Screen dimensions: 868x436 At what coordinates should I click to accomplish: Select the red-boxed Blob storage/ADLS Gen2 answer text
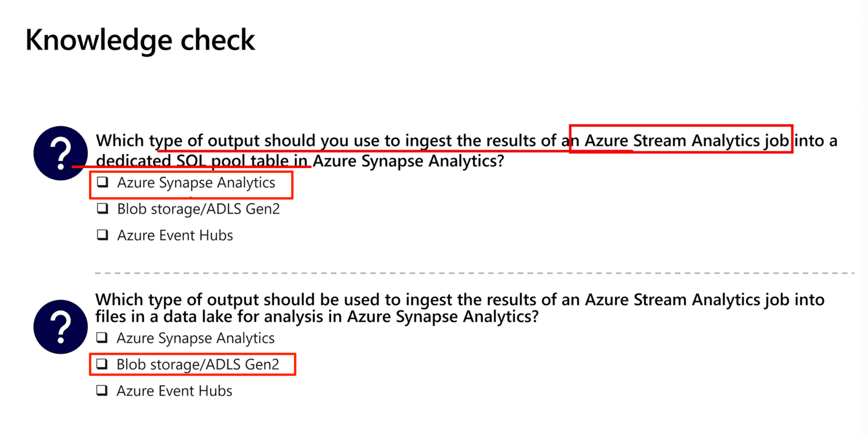(x=198, y=365)
